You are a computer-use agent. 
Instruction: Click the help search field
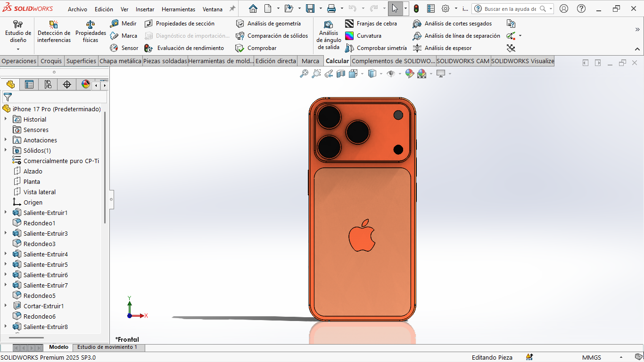point(510,9)
